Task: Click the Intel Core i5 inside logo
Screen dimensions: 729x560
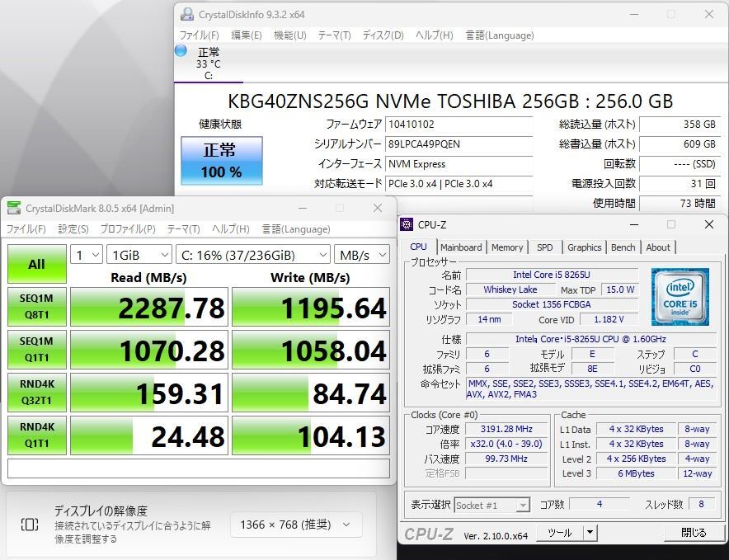Action: coord(680,297)
